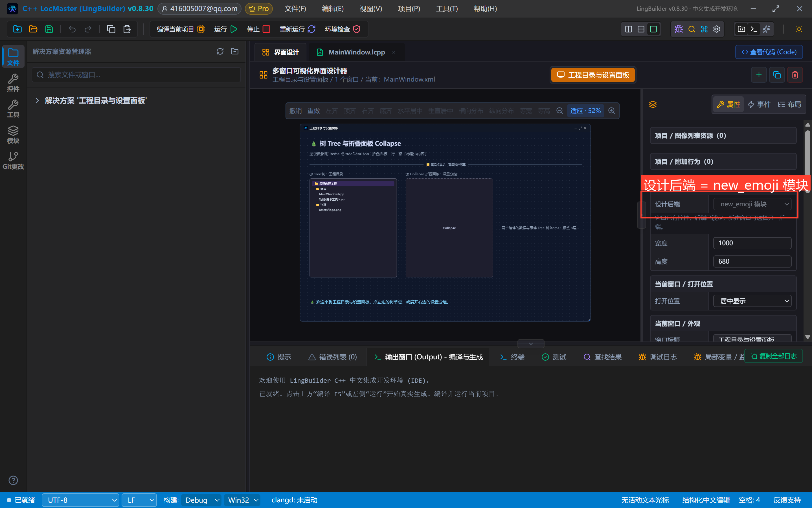Click the 宽度 input field 1000
This screenshot has width=812, height=508.
752,243
